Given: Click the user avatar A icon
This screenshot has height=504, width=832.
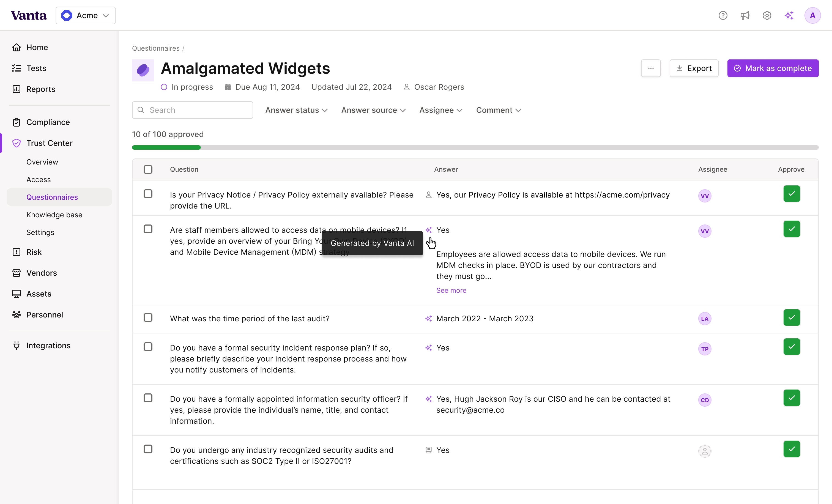Looking at the screenshot, I should pyautogui.click(x=812, y=15).
